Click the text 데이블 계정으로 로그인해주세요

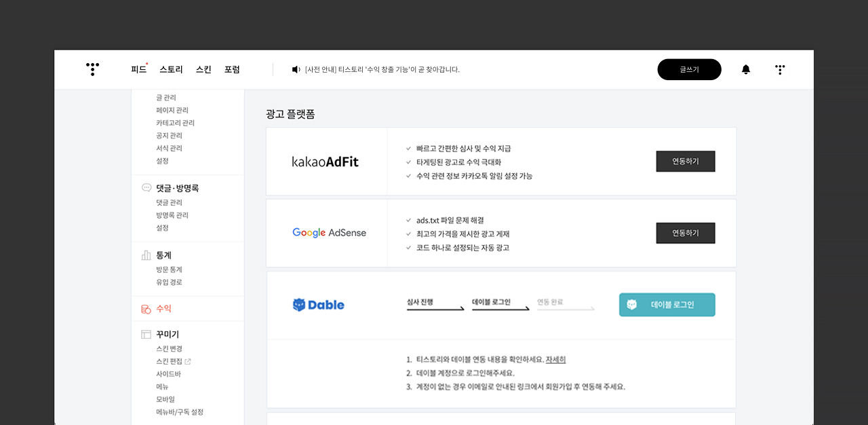465,373
